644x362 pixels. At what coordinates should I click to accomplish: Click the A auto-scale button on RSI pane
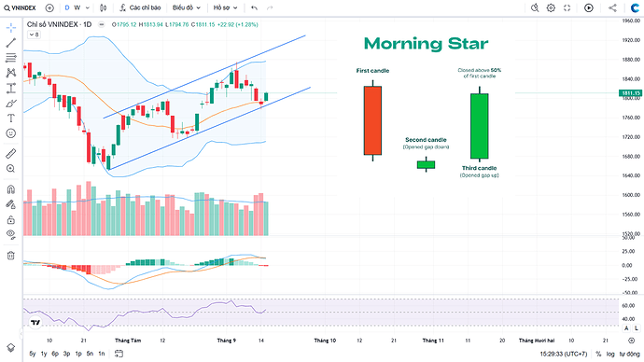(627, 328)
